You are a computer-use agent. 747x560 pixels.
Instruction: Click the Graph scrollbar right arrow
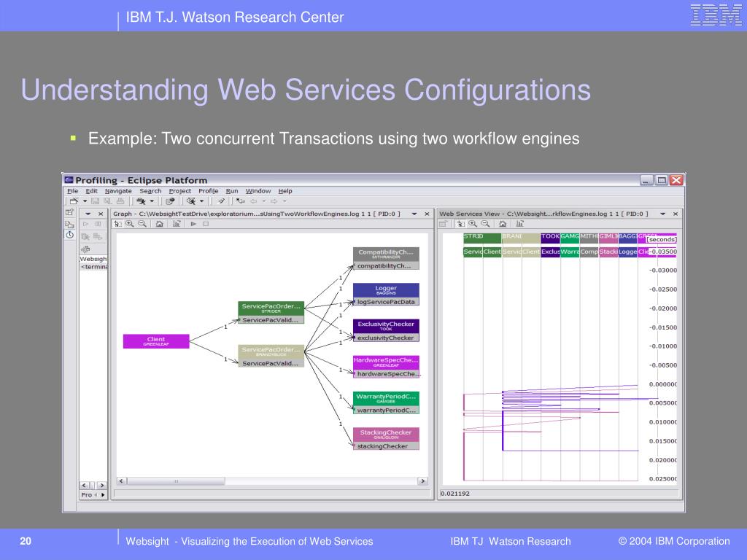click(422, 481)
